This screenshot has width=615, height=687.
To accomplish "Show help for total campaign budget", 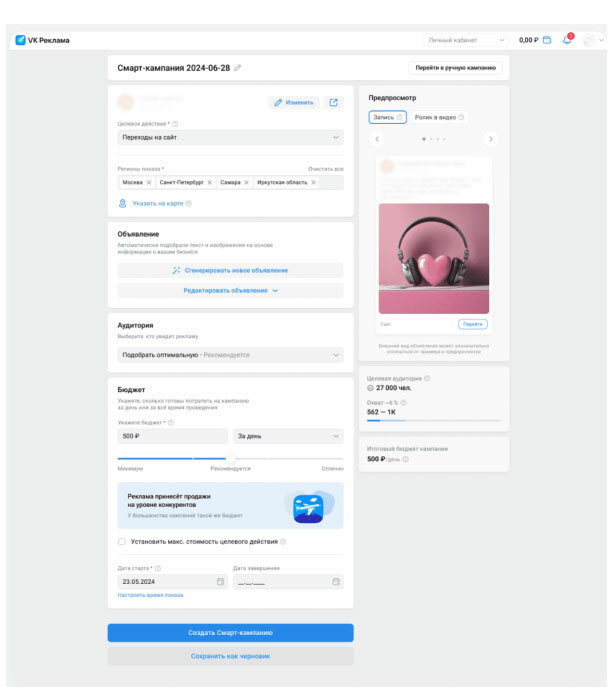I will pyautogui.click(x=406, y=459).
